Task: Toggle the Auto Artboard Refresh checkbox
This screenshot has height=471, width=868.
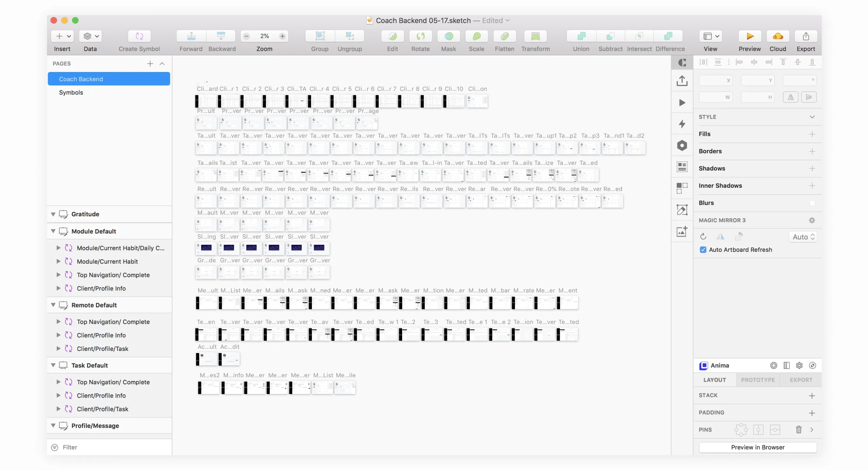Action: 703,250
